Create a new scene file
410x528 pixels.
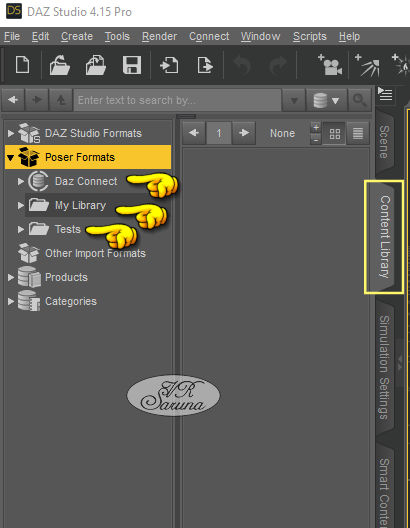click(23, 65)
